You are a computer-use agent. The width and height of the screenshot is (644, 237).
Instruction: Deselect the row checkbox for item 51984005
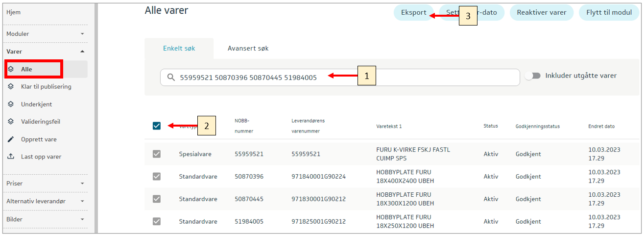point(157,221)
